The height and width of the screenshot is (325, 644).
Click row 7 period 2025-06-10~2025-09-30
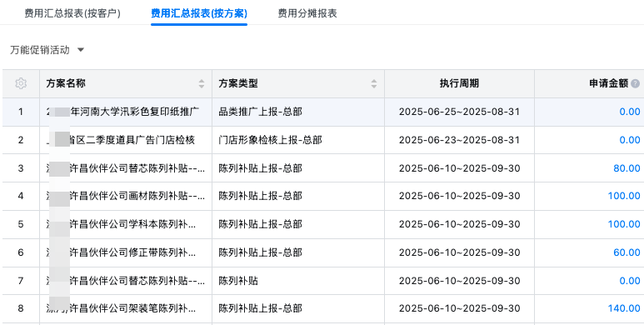(x=459, y=281)
